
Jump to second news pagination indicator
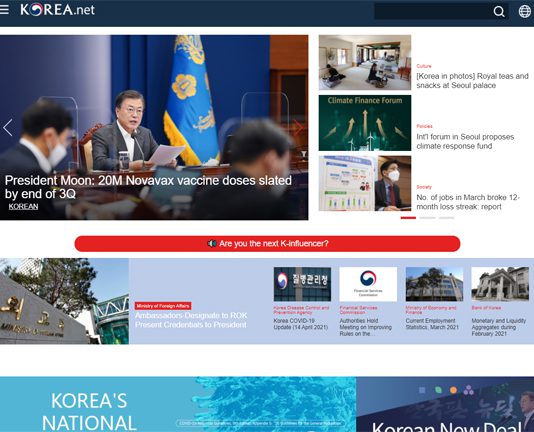click(x=427, y=218)
